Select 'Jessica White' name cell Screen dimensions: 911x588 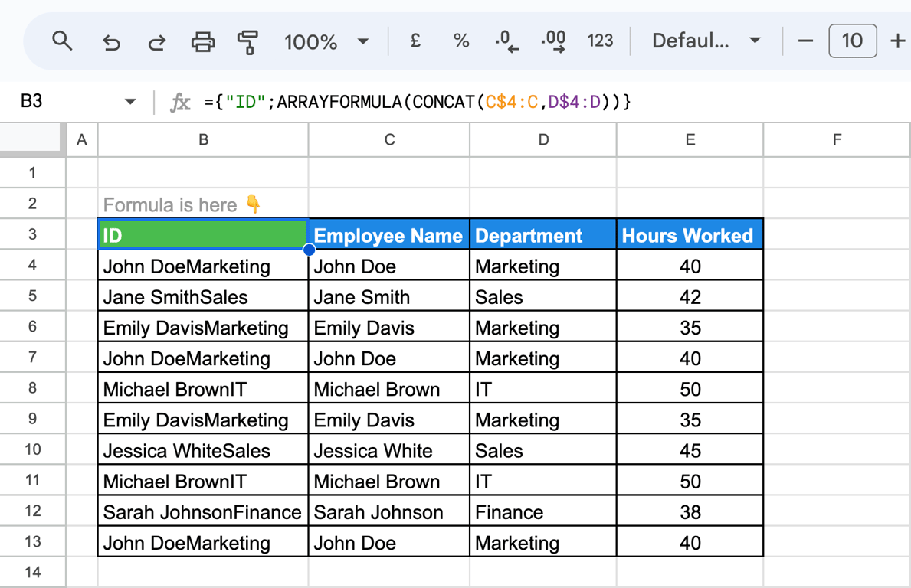click(x=388, y=450)
